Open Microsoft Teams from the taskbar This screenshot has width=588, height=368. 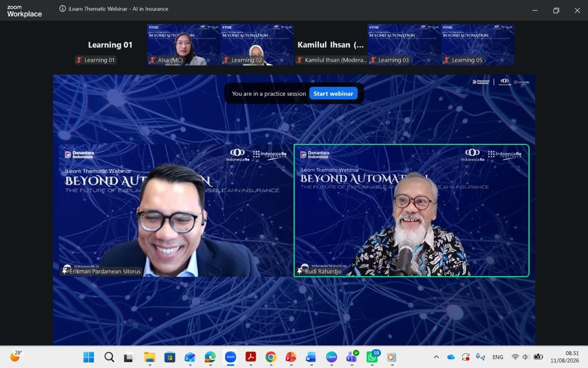351,357
